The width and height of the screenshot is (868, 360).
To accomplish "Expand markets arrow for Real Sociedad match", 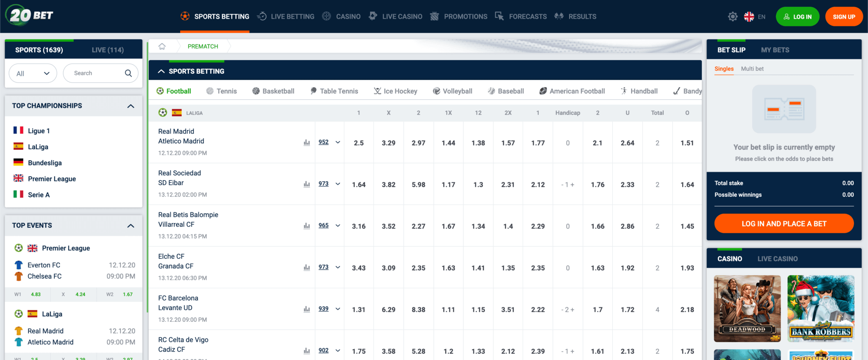I will tap(338, 184).
